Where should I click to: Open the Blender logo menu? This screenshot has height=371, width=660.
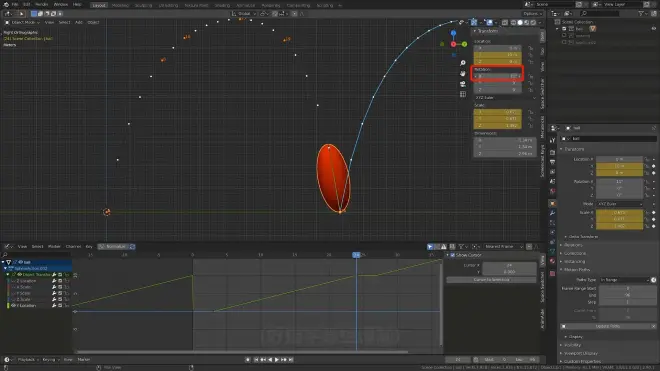point(6,4)
